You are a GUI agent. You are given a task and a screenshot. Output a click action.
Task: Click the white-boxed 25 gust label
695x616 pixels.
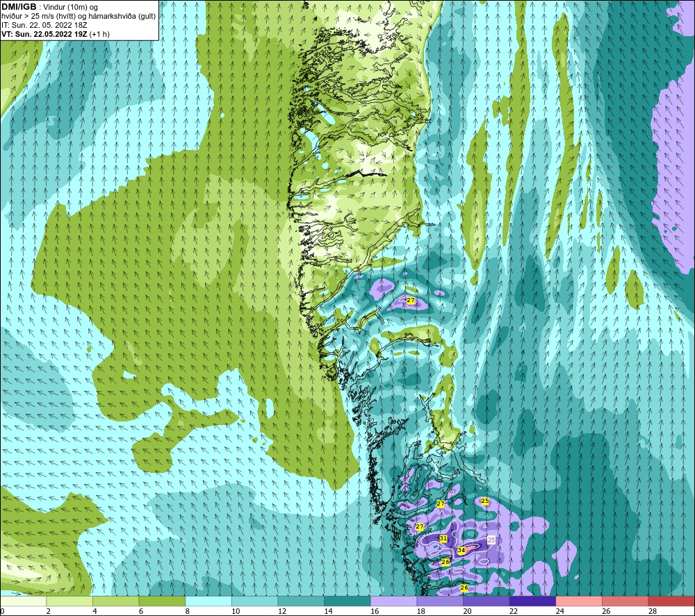coord(491,540)
